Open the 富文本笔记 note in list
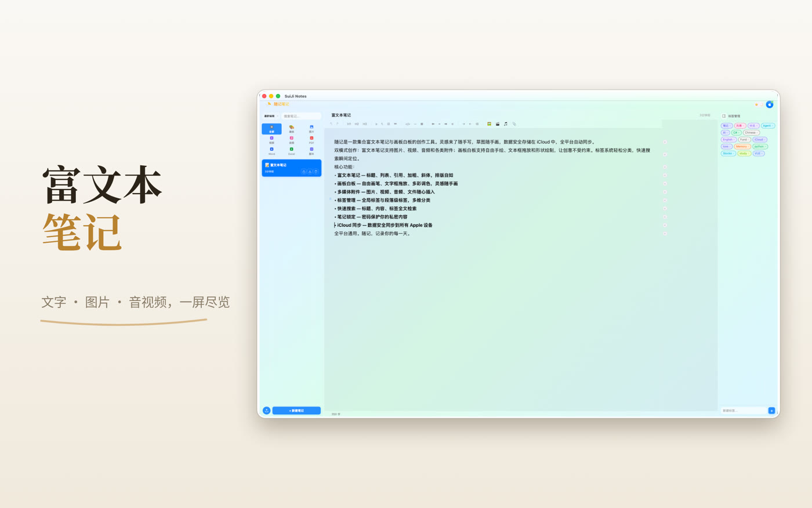The image size is (812, 508). 292,168
